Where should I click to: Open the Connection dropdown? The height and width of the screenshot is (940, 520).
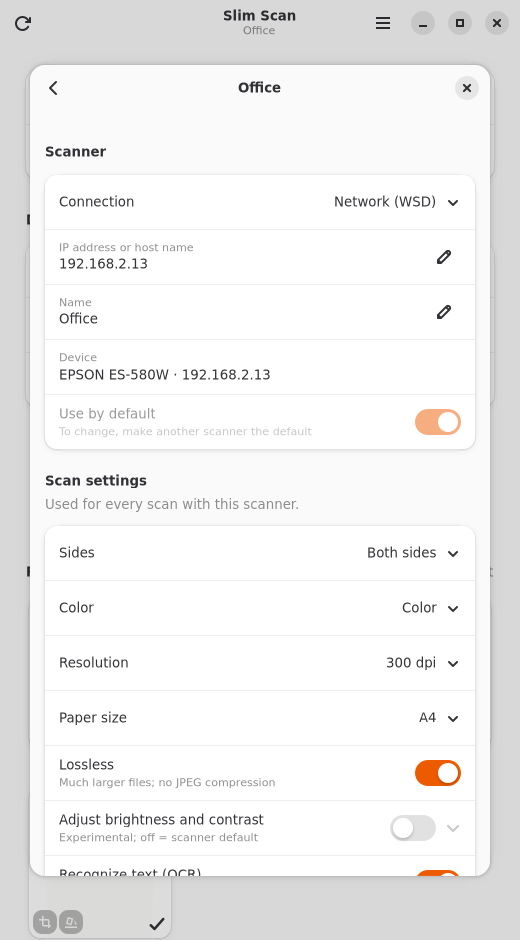coord(260,202)
